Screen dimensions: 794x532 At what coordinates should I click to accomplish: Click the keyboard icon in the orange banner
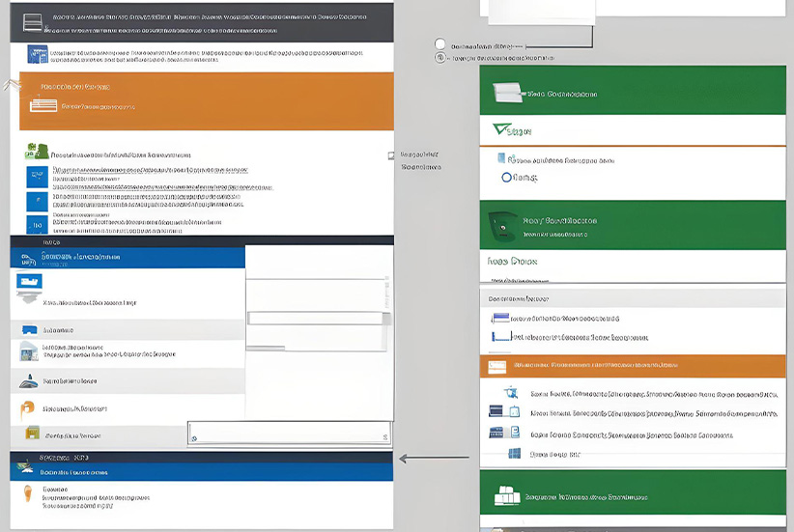pos(43,107)
